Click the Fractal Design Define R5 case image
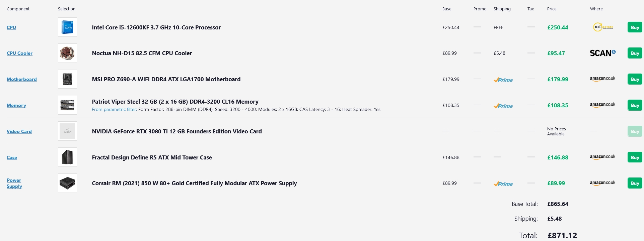 [67, 157]
